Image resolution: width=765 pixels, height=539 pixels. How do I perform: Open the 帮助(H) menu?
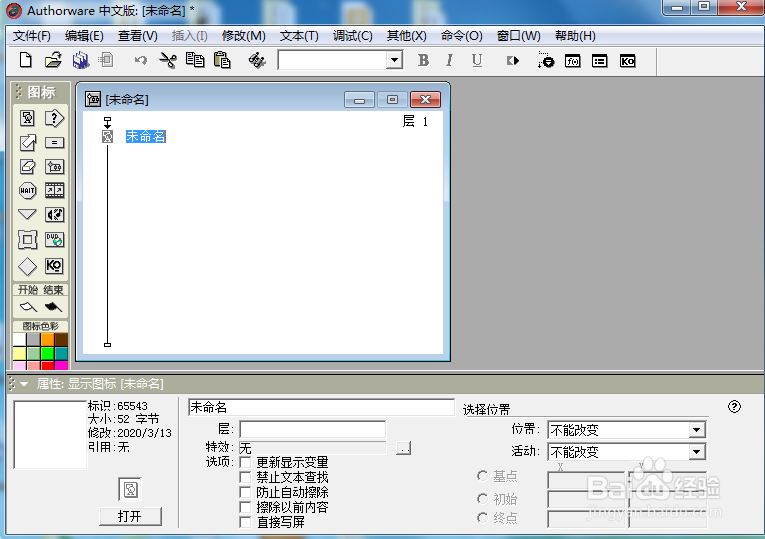coord(575,36)
